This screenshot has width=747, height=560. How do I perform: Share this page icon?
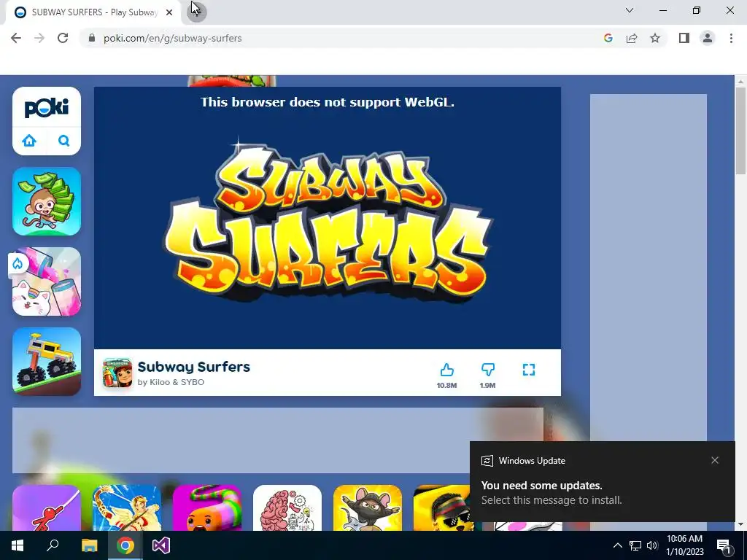[632, 38]
